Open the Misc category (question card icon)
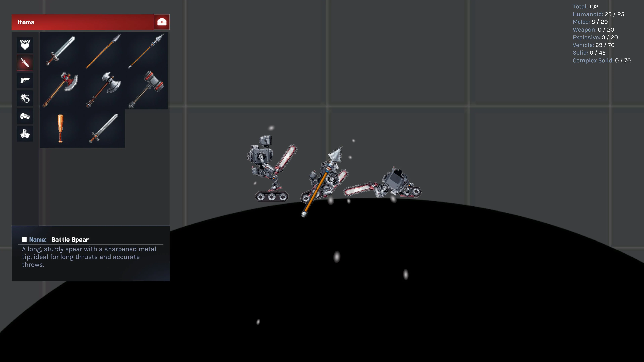Screen dimensions: 644x362 click(x=25, y=133)
